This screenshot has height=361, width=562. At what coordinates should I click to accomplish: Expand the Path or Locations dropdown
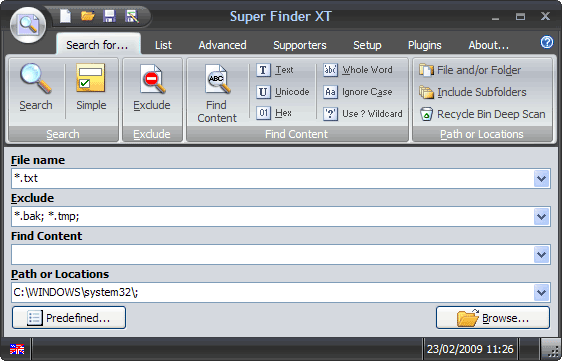[542, 293]
